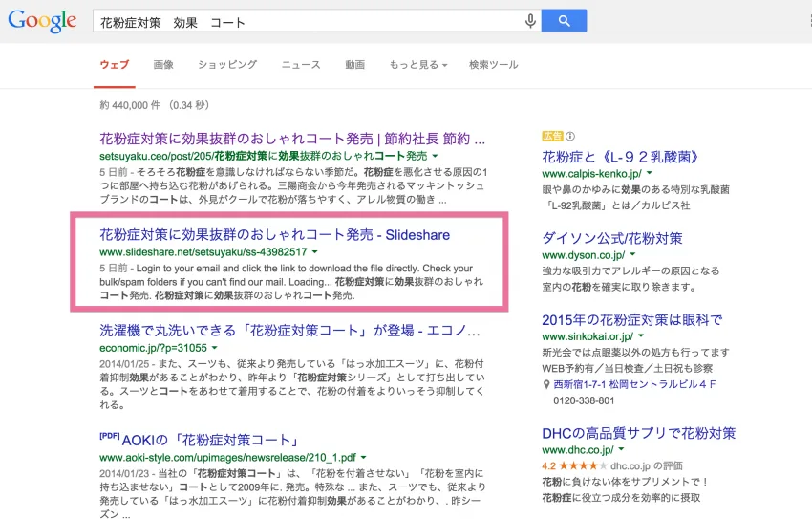This screenshot has width=812, height=519.
Task: Expand arrow beside www.dyson.co.jp/
Action: pyautogui.click(x=632, y=254)
